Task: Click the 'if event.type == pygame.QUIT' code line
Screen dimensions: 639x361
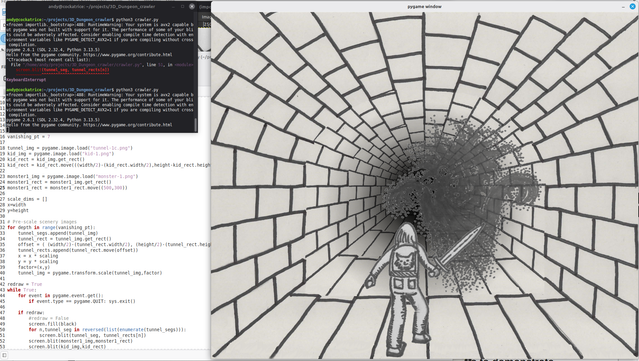Action: (x=82, y=301)
